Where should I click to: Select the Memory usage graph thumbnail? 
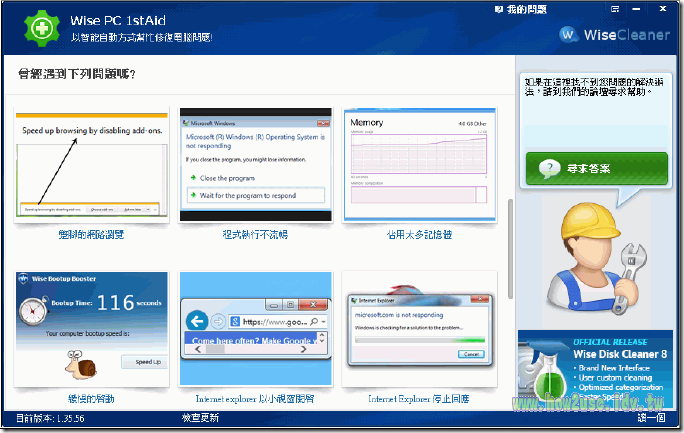pyautogui.click(x=418, y=165)
